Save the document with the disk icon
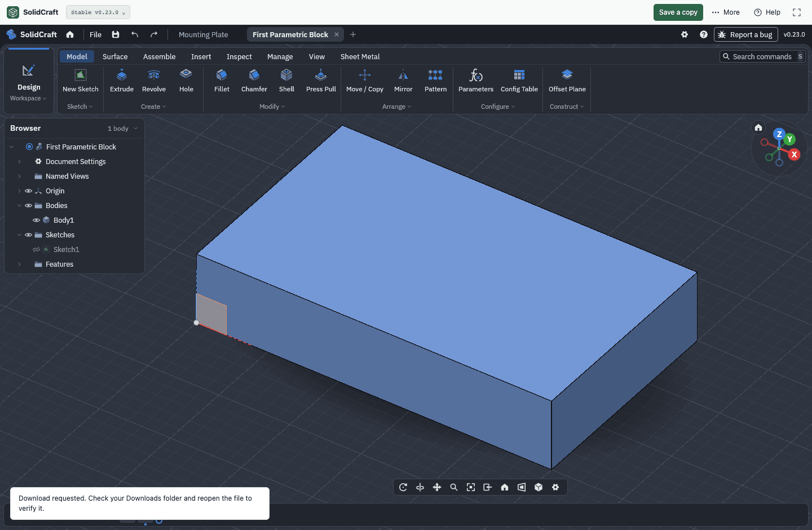The height and width of the screenshot is (530, 812). tap(116, 34)
